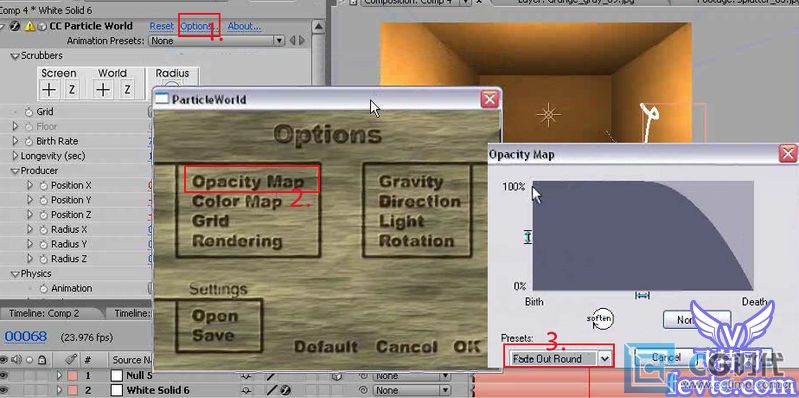This screenshot has height=398, width=799.
Task: Open the parent dropdown for Null 5
Action: pyautogui.click(x=411, y=376)
